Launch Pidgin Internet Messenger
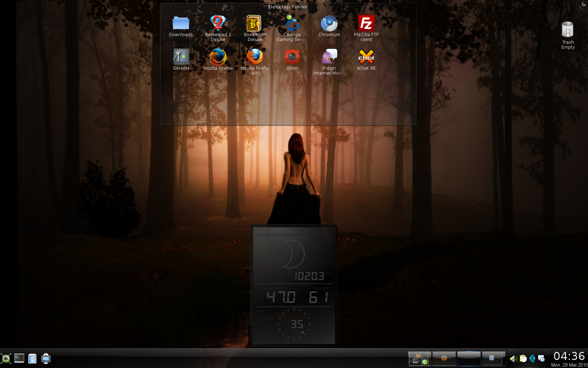This screenshot has width=588, height=368. pos(329,57)
